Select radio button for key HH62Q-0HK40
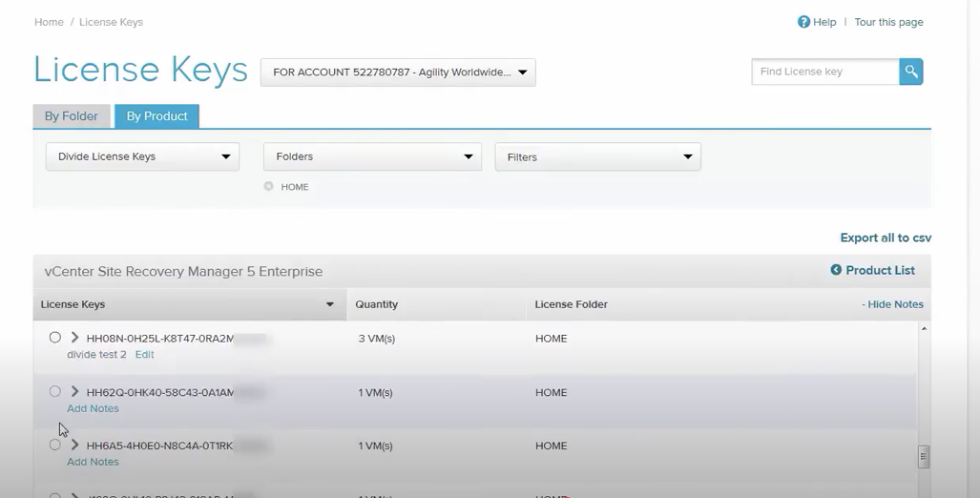The image size is (980, 498). coord(55,391)
